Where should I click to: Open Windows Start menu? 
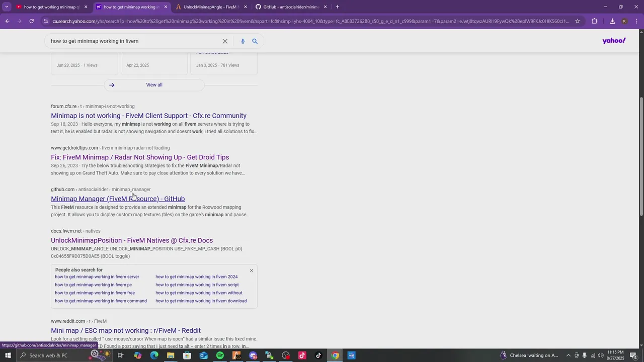click(8, 355)
